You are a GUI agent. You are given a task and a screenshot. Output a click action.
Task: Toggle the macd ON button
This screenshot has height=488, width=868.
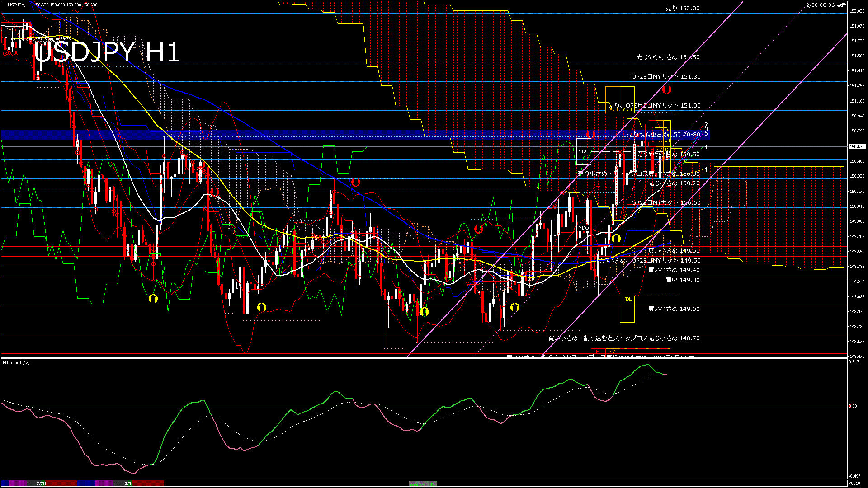(423, 484)
